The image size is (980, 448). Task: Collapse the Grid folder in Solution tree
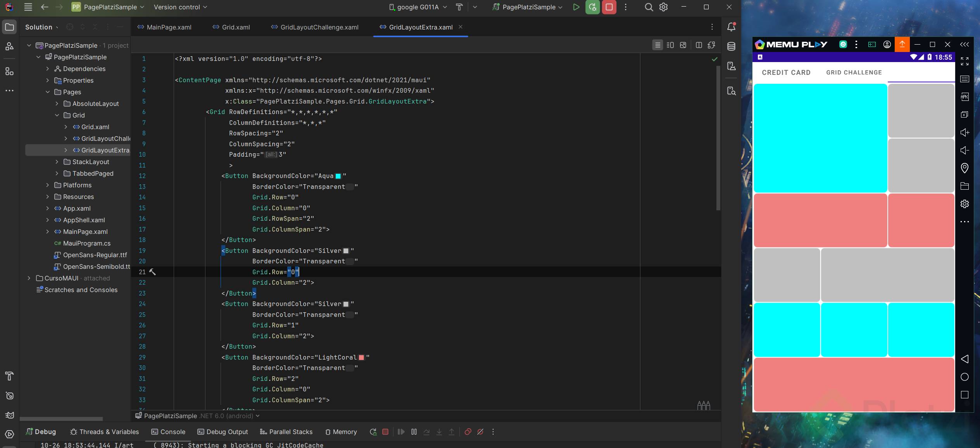point(57,115)
